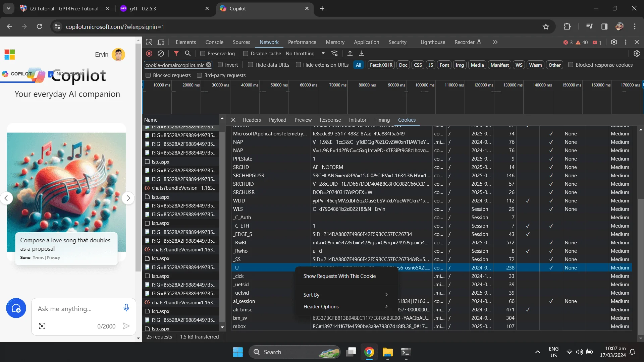Image resolution: width=644 pixels, height=362 pixels.
Task: Expand more DevTools tabs chevron
Action: 495,42
